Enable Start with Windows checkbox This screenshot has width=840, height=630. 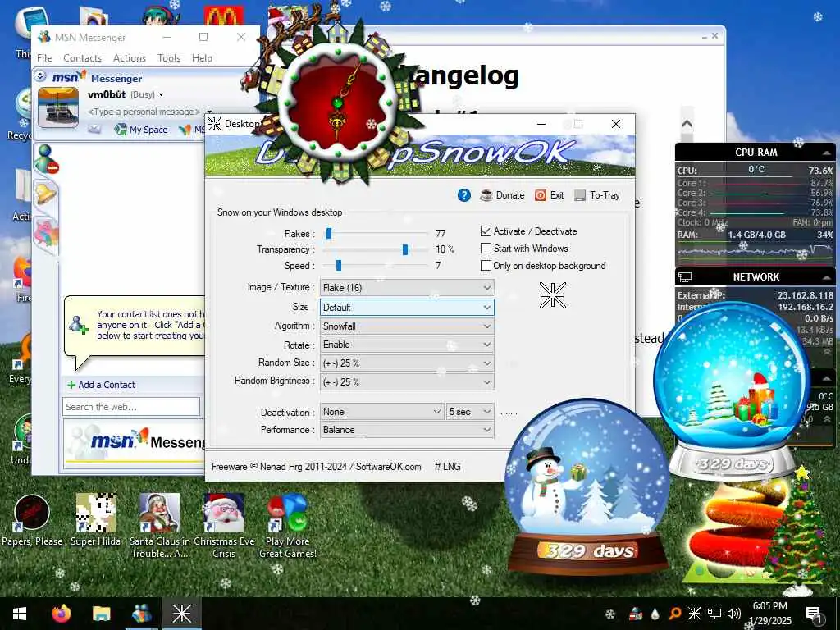[486, 249]
